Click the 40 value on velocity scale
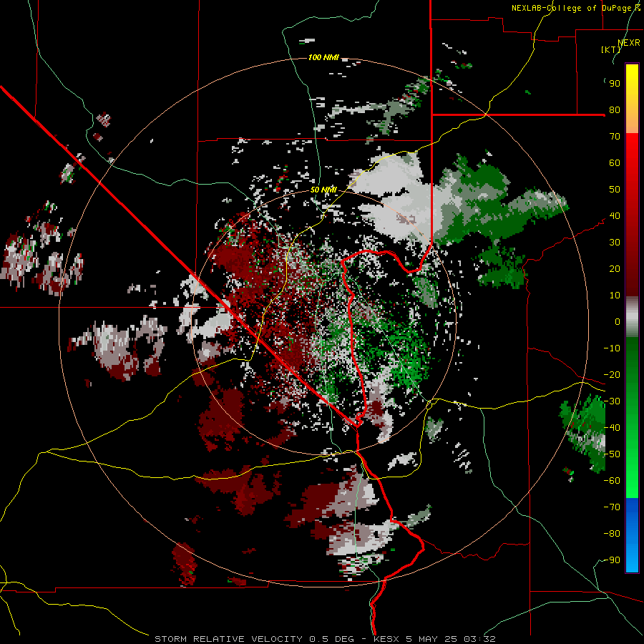 point(615,216)
